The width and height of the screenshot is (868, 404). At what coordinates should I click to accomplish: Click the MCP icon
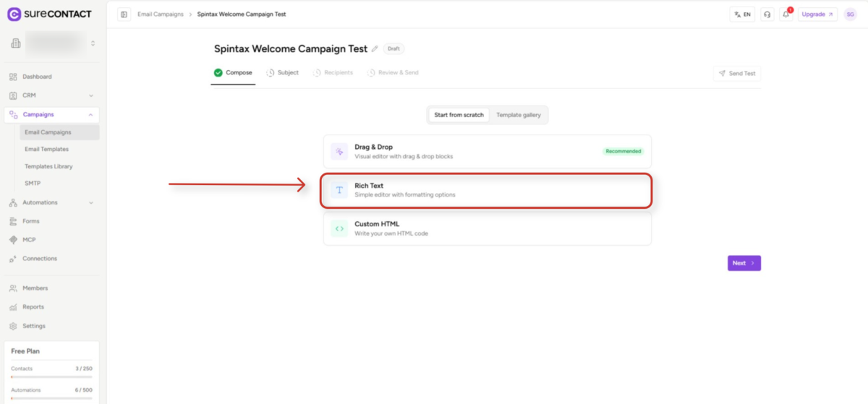coord(13,240)
